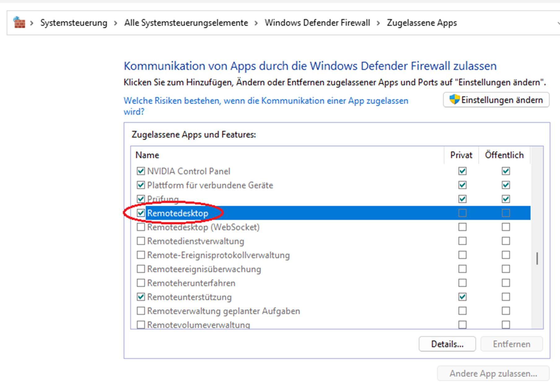Enable Öffentlich for Remotedesktop (WebSocket)
The height and width of the screenshot is (392, 560).
point(506,227)
